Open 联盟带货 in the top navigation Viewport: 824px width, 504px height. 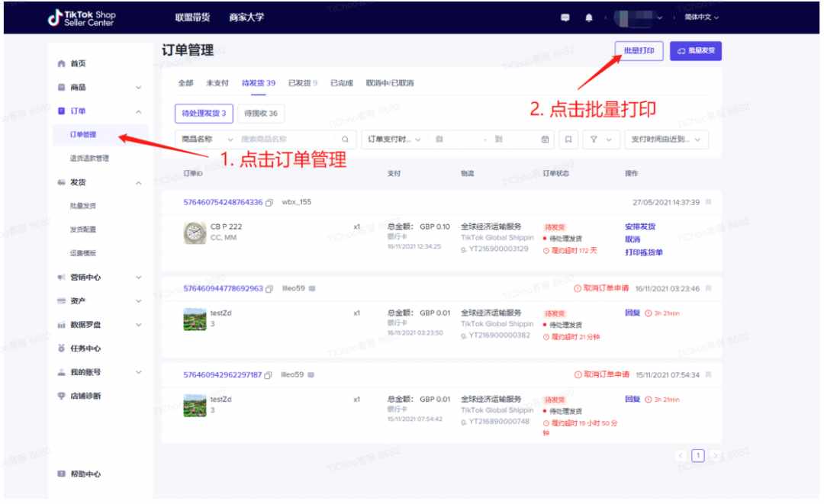click(x=192, y=18)
